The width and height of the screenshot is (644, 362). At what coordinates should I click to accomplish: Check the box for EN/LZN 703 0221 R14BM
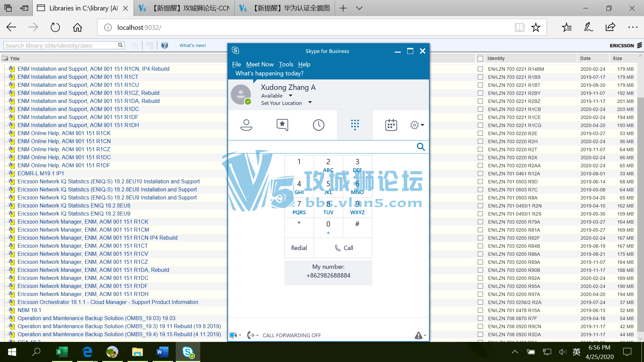pyautogui.click(x=480, y=69)
